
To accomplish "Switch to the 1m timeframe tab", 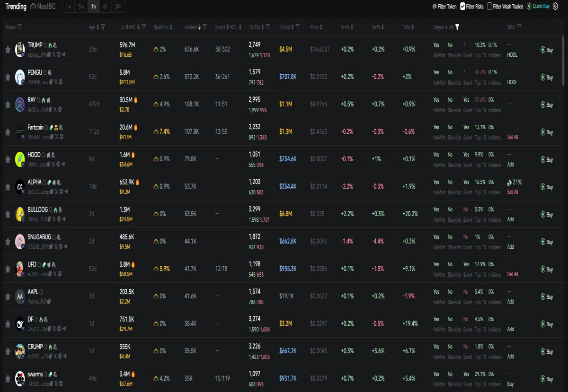I will [x=68, y=7].
